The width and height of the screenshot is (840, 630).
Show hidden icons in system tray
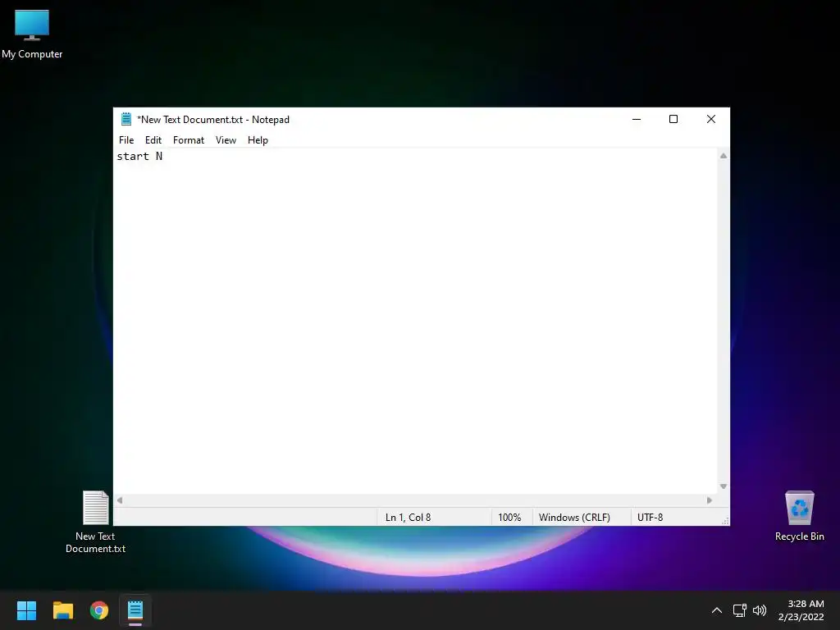point(716,610)
